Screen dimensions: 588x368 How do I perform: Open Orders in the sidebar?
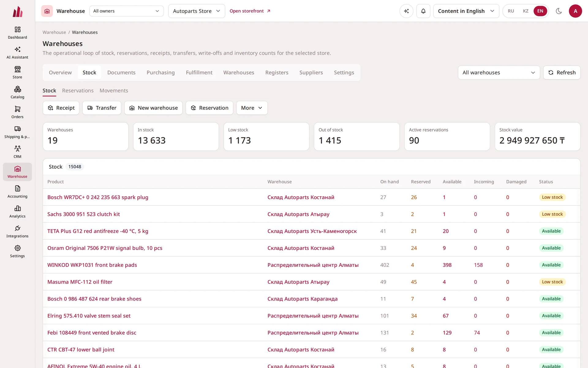coord(17,112)
